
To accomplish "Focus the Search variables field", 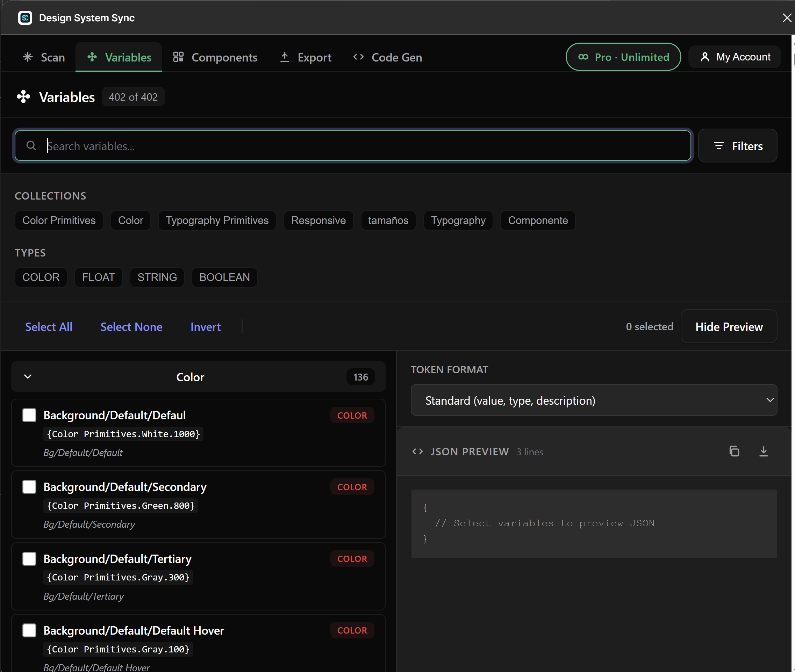I will [x=353, y=146].
